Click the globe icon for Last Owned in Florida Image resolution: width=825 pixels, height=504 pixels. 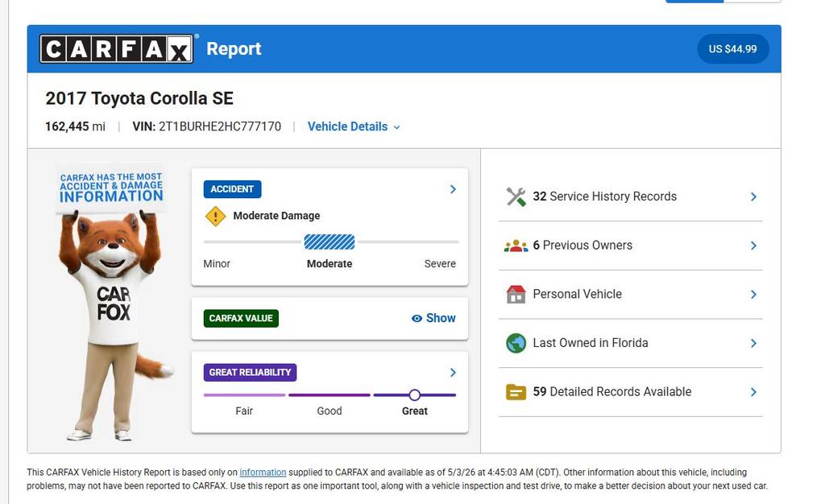coord(516,343)
